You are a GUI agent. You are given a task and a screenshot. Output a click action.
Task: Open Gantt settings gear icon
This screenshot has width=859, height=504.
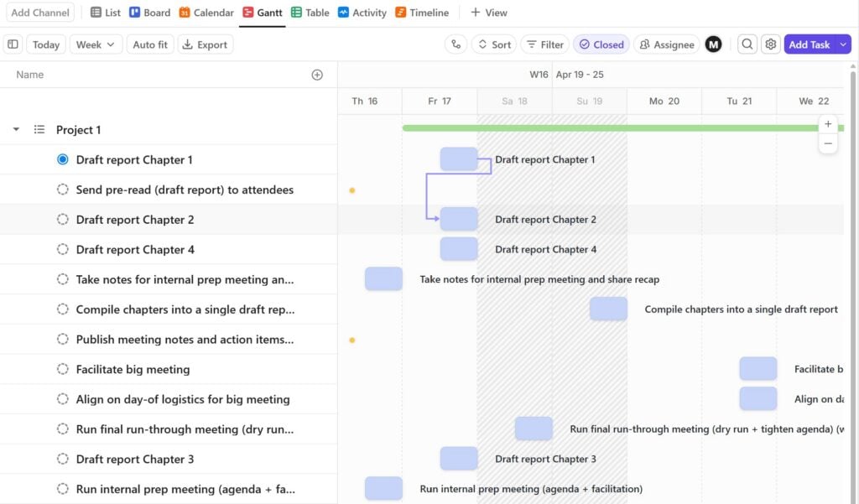(770, 44)
